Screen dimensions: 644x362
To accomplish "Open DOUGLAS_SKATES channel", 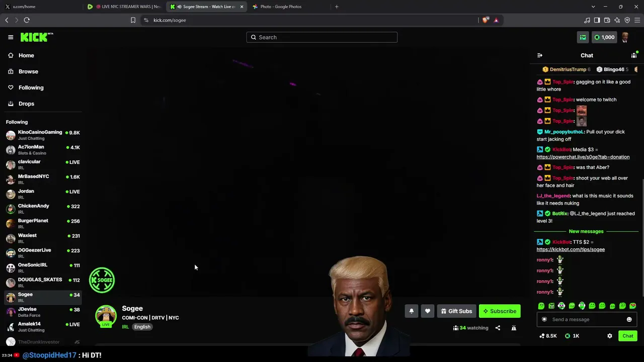I will pyautogui.click(x=43, y=283).
